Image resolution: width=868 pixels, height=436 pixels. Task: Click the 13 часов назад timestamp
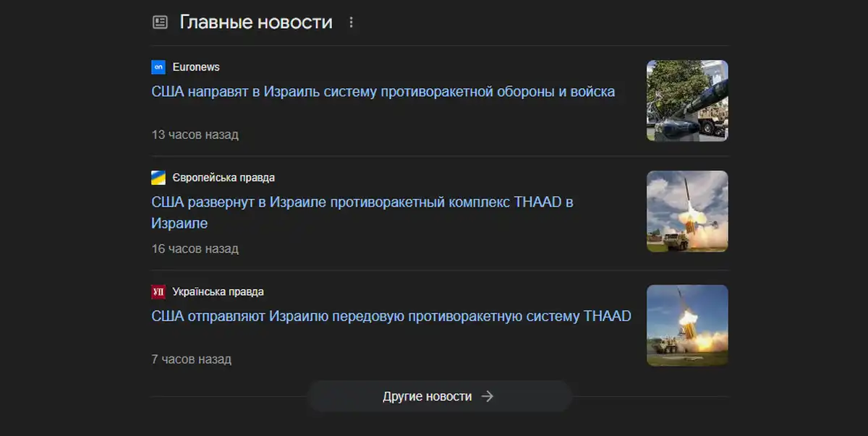tap(195, 134)
